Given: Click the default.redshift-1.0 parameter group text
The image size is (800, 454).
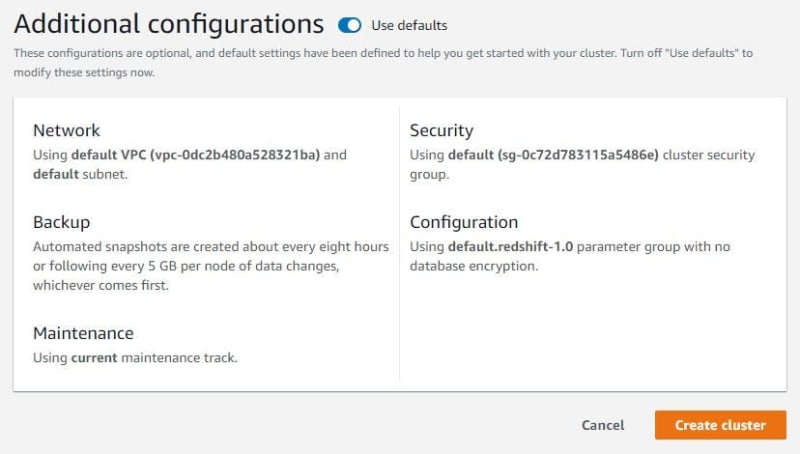Looking at the screenshot, I should 510,246.
